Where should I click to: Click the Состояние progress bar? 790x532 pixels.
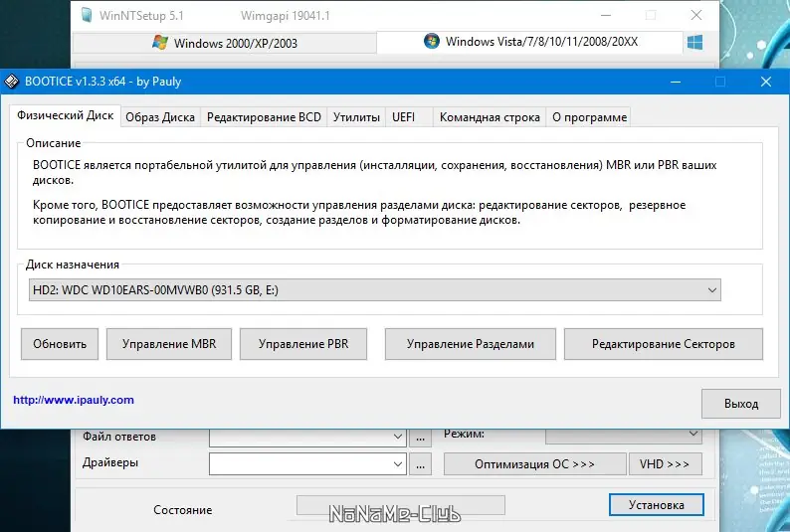(401, 505)
